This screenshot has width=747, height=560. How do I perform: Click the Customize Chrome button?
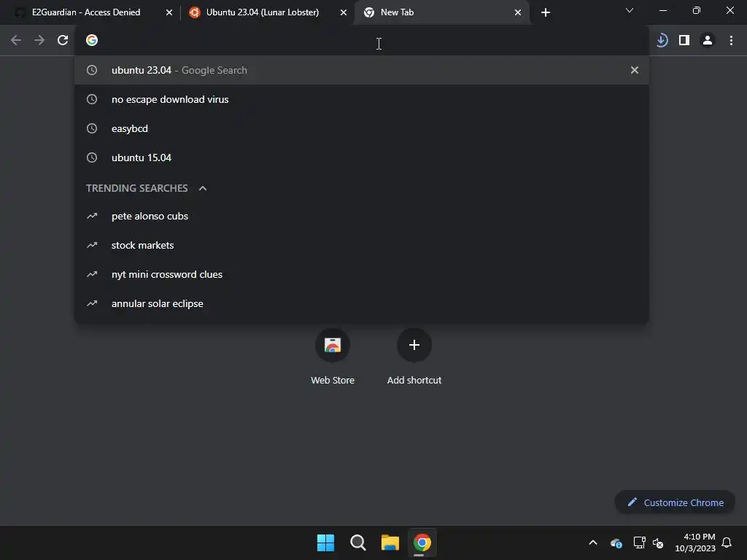[x=675, y=502]
